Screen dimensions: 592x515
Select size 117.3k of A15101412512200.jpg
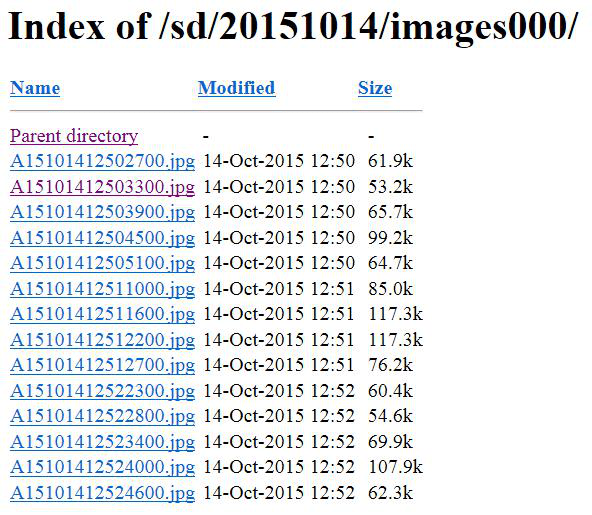pyautogui.click(x=395, y=340)
